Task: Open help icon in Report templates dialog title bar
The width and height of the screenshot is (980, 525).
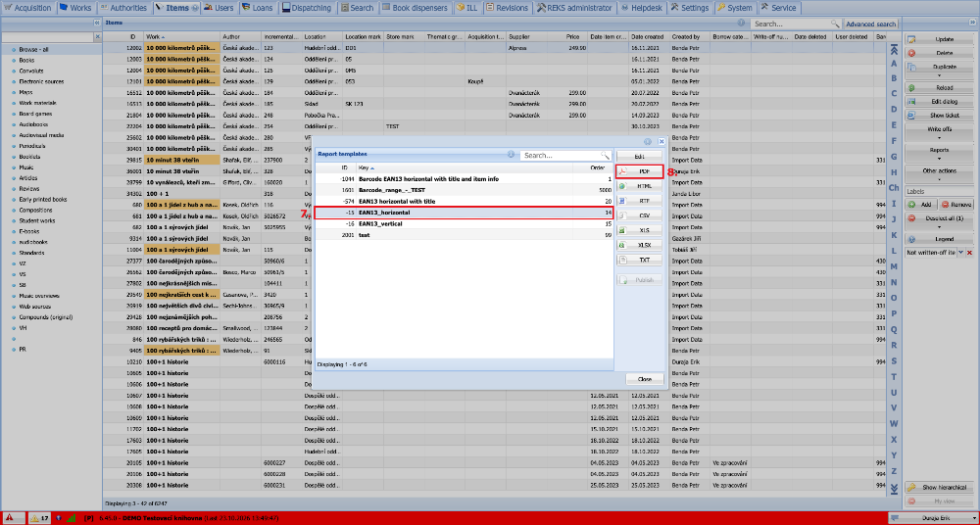Action: coord(648,142)
